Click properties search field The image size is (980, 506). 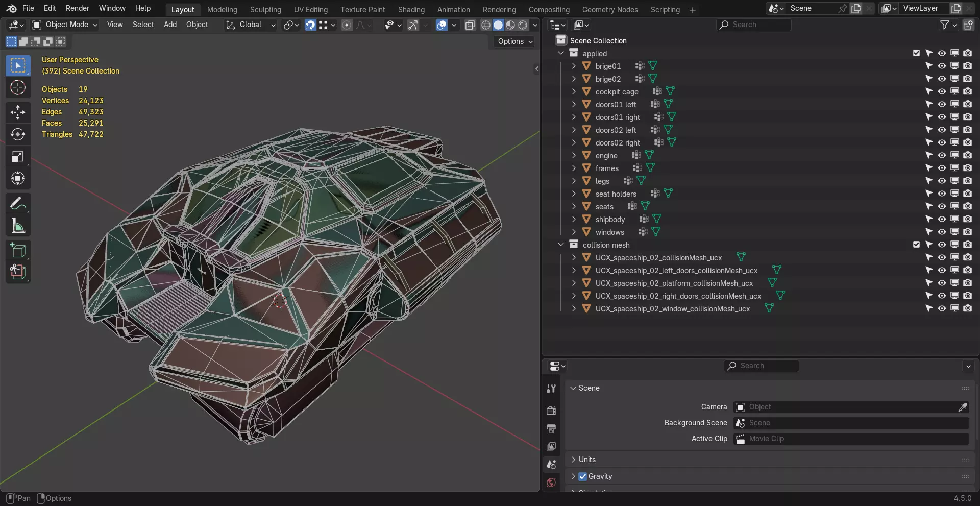[x=761, y=366]
